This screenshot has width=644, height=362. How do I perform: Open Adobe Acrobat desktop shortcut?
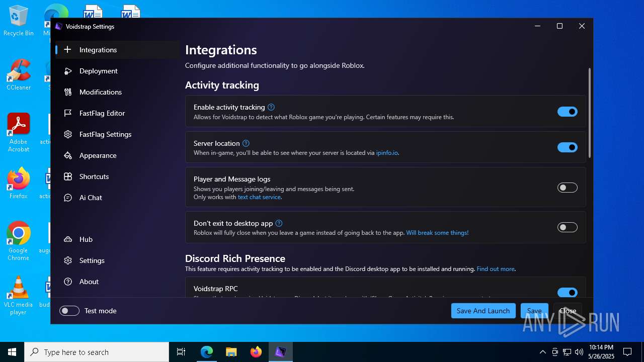pos(19,132)
